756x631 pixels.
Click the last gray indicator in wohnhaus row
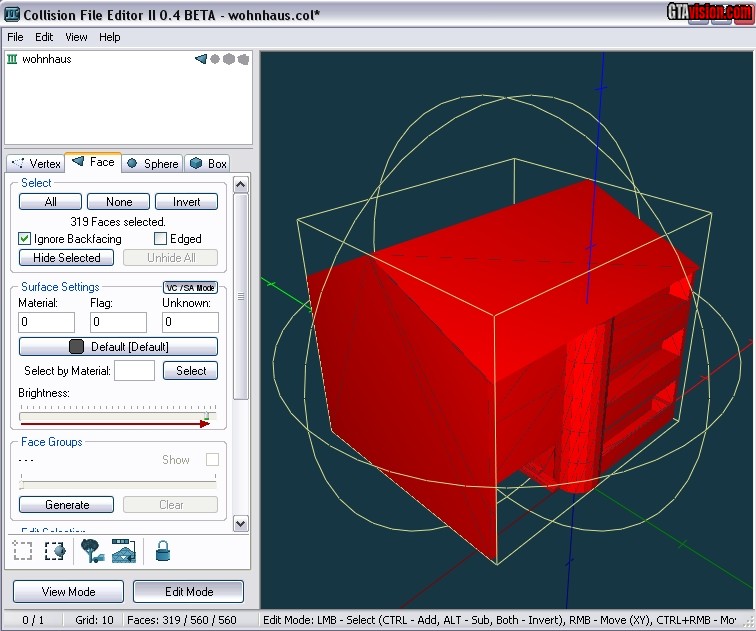click(243, 59)
